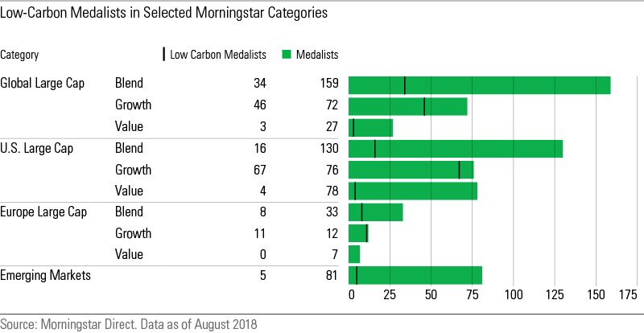Image resolution: width=644 pixels, height=333 pixels.
Task: Select the Global Large Cap Growth bar
Action: 407,105
